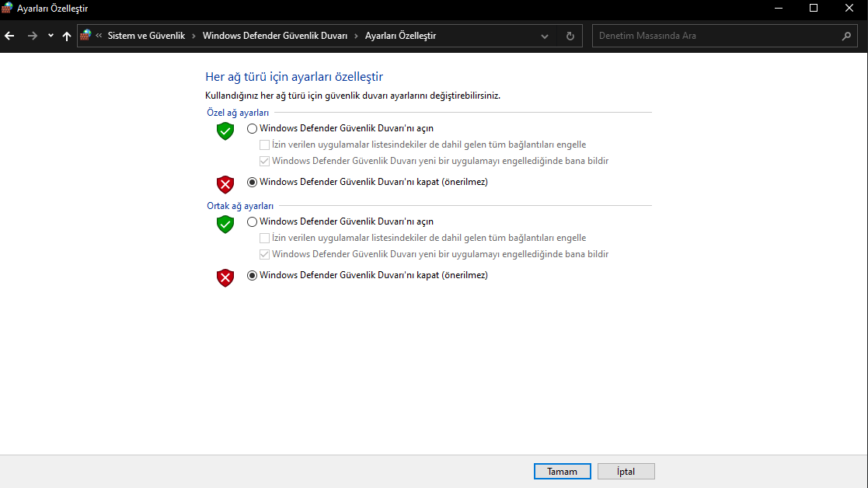Click the forward navigation arrow
Image resolution: width=868 pixels, height=488 pixels.
point(33,36)
